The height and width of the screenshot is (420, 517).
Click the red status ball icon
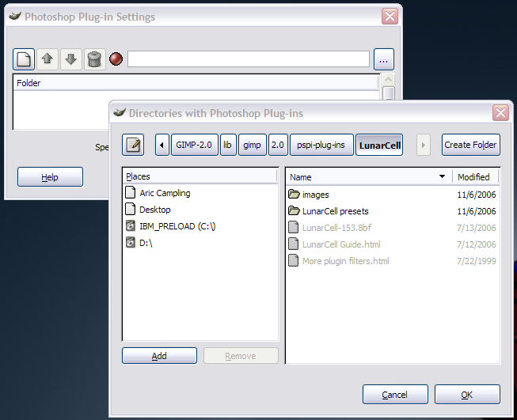pyautogui.click(x=116, y=59)
